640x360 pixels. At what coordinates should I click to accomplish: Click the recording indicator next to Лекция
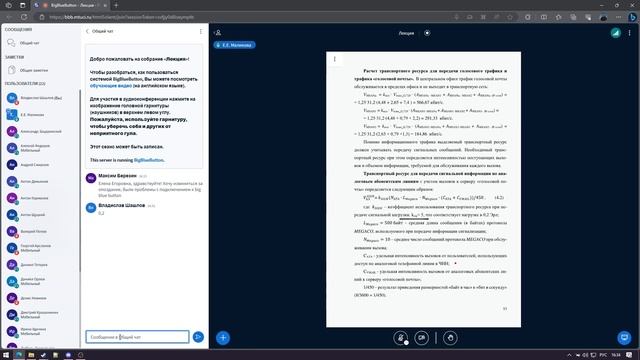coord(427,33)
